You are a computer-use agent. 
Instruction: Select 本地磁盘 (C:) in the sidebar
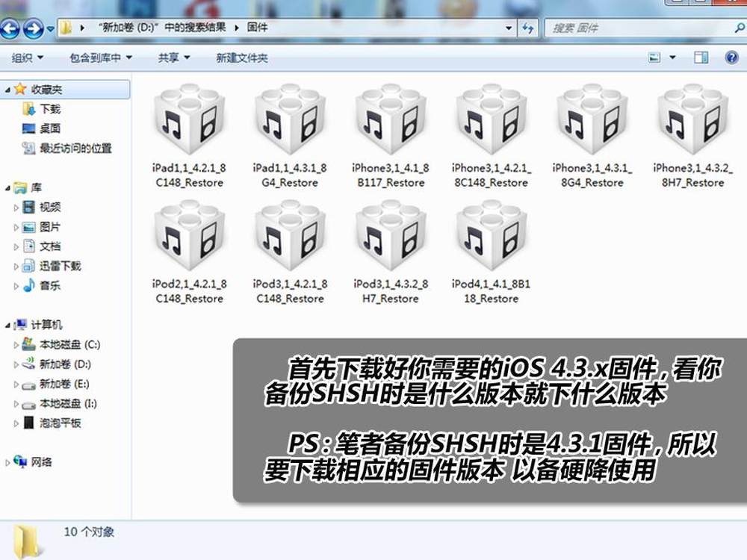click(69, 345)
